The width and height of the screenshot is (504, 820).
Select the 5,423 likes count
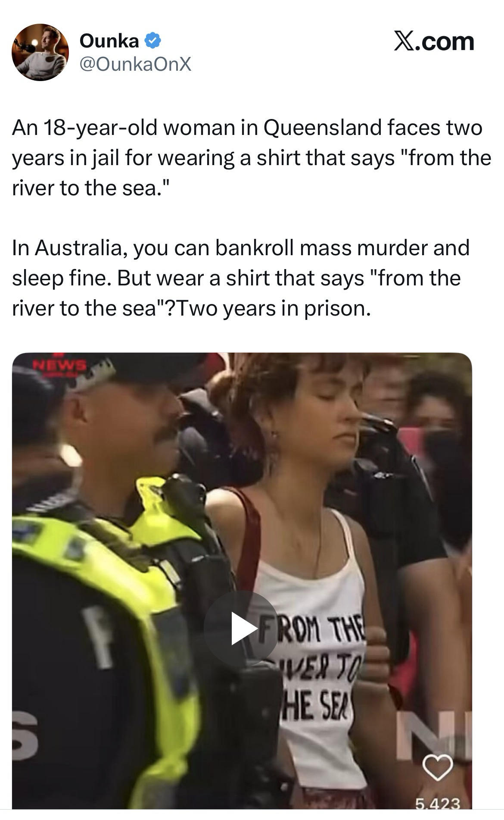[x=438, y=803]
